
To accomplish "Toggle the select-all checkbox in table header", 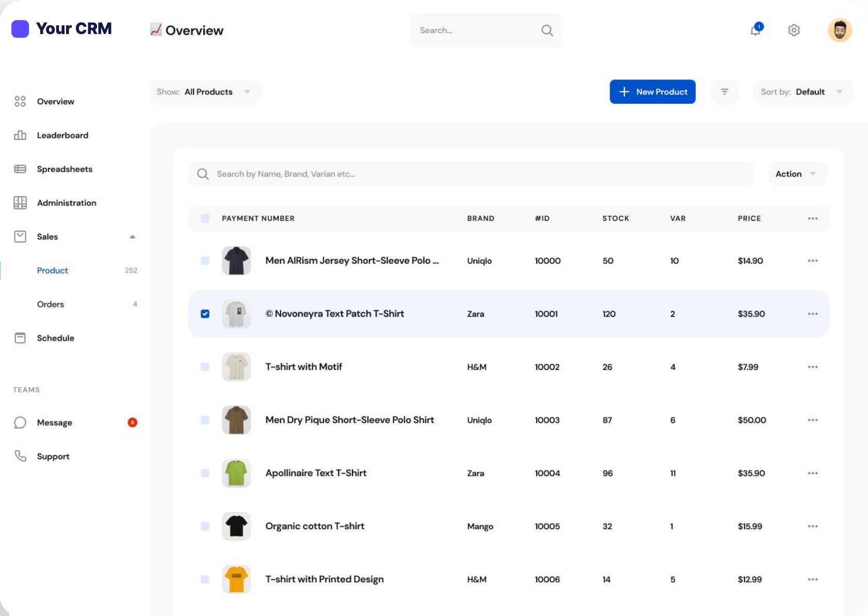I will [x=205, y=218].
